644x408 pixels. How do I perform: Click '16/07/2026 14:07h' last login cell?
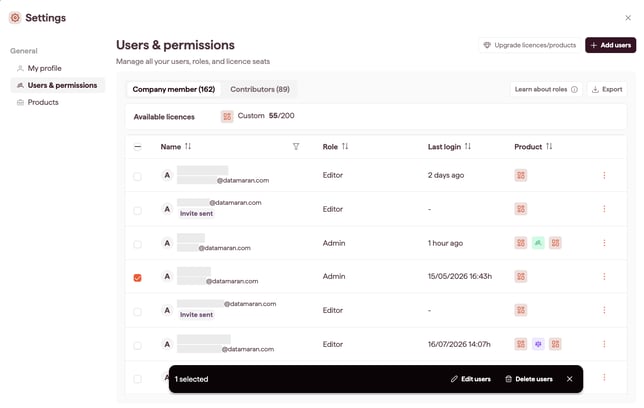coord(459,344)
